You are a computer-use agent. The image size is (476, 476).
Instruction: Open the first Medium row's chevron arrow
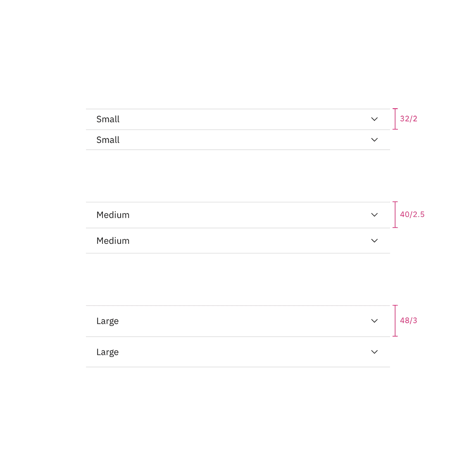point(374,215)
